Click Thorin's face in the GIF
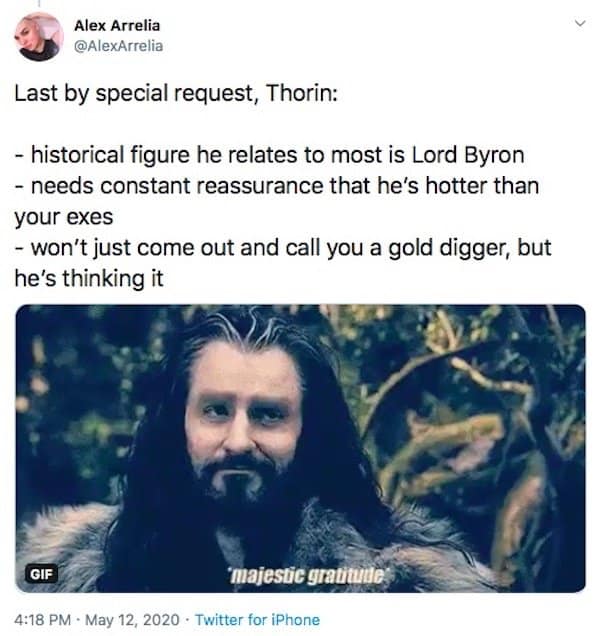The image size is (600, 636). click(x=243, y=418)
